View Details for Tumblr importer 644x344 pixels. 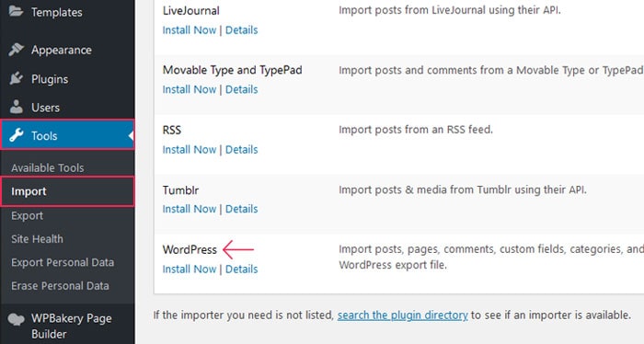tap(241, 209)
